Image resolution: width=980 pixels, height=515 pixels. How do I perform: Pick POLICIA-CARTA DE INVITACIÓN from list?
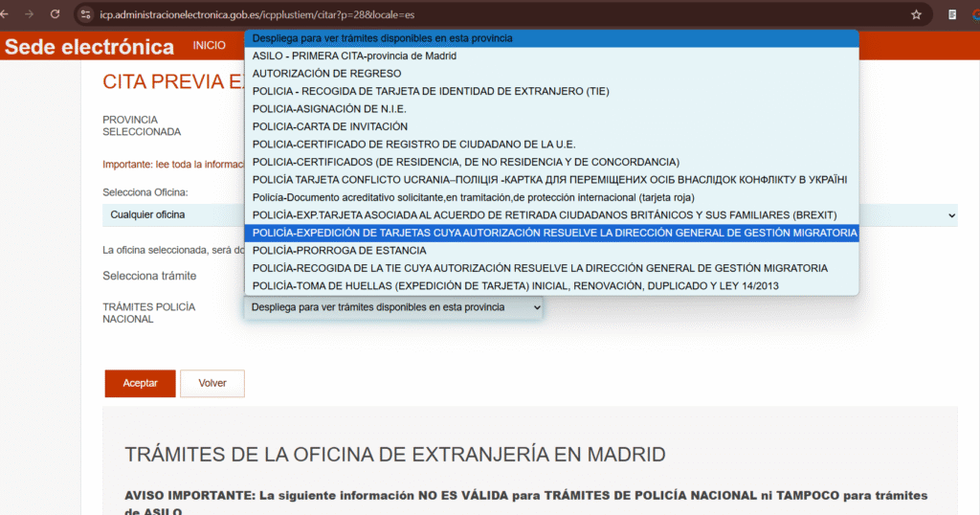(x=329, y=126)
